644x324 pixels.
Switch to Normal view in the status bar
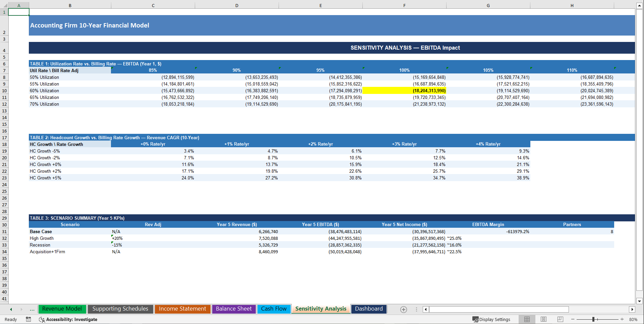click(527, 319)
